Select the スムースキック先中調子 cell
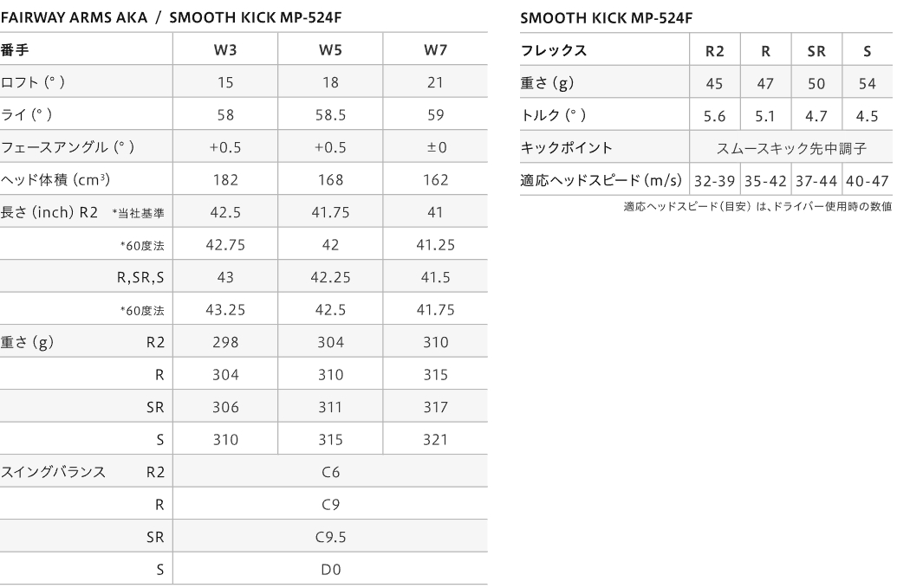 click(790, 148)
